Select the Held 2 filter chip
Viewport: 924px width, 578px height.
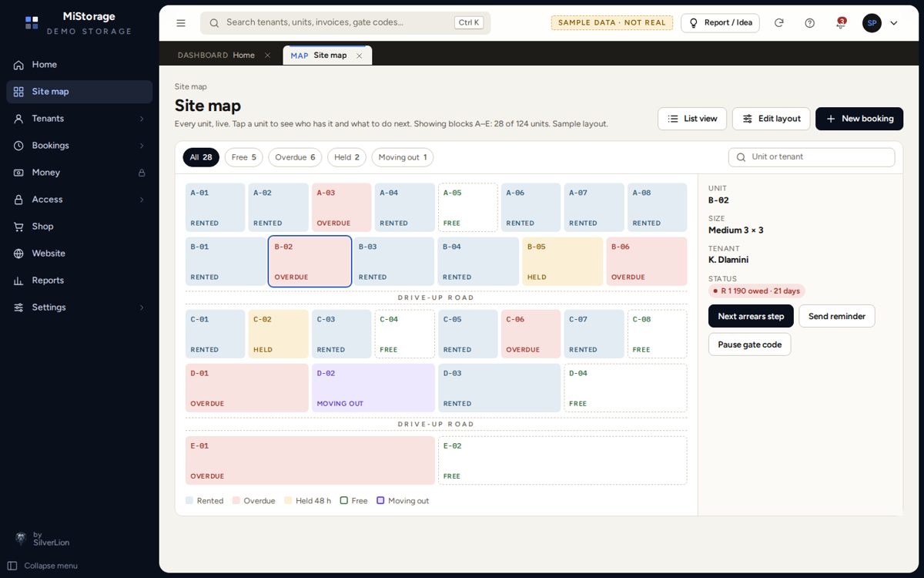click(x=346, y=157)
